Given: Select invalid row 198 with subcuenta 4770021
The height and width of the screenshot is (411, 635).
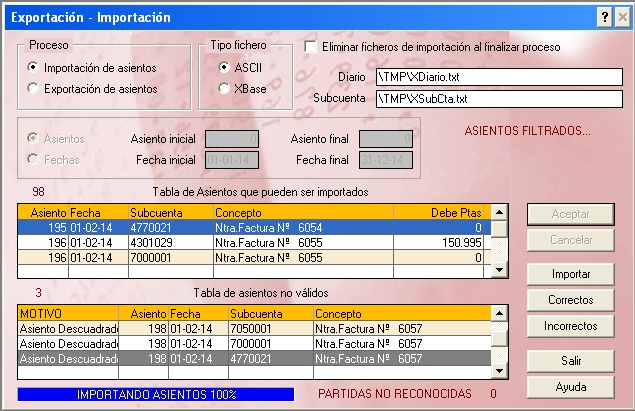Looking at the screenshot, I should pyautogui.click(x=254, y=358).
